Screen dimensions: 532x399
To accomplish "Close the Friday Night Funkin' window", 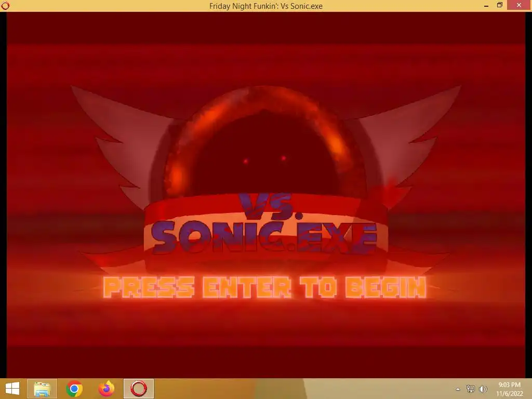I will coord(519,5).
